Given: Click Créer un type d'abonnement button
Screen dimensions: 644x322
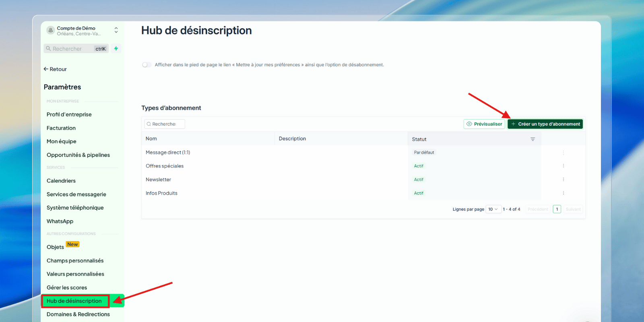Looking at the screenshot, I should pos(545,124).
